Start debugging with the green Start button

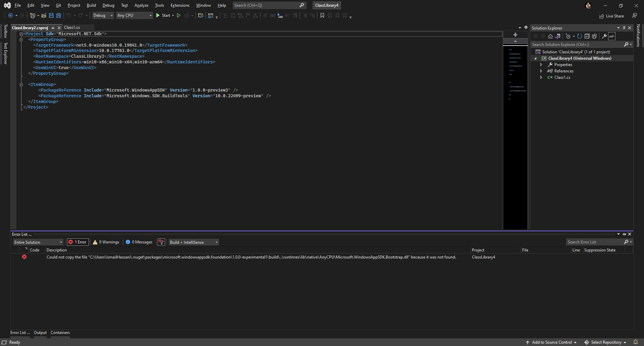(164, 15)
